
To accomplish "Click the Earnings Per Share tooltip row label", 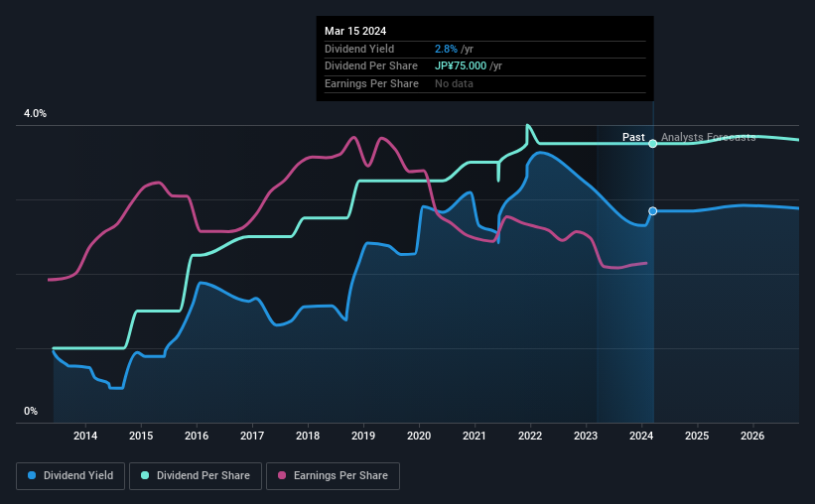I will click(x=371, y=83).
